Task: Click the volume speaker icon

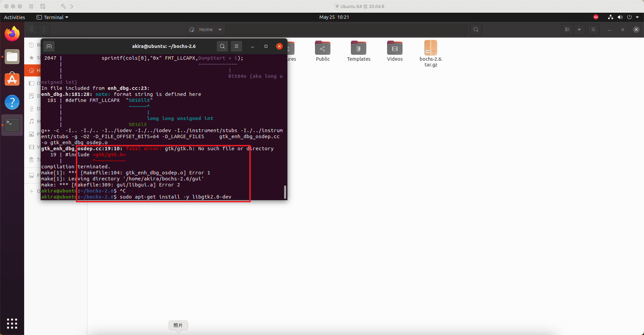Action: pos(620,17)
